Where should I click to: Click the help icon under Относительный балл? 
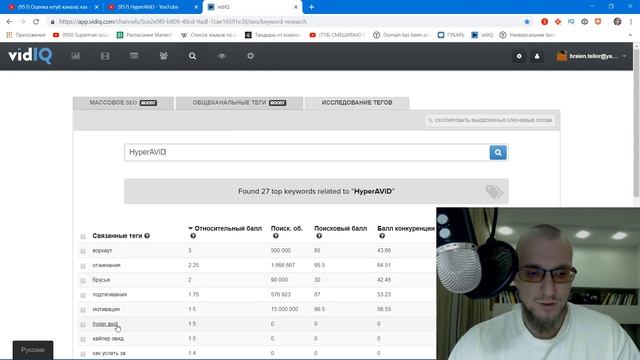(x=193, y=236)
